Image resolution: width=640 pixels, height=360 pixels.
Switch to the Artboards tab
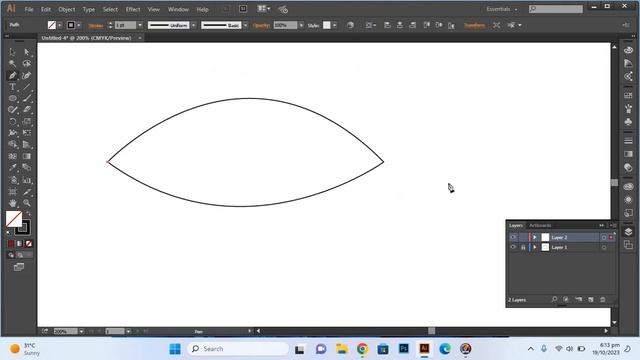point(540,225)
